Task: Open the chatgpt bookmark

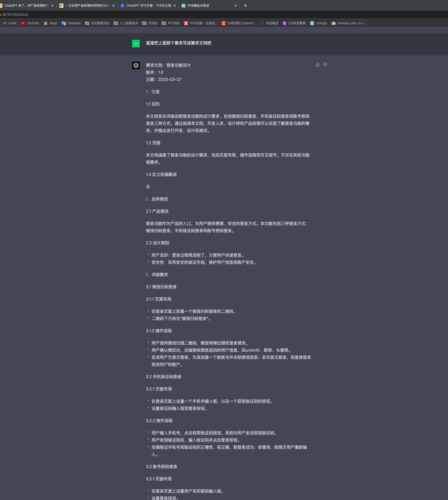Action: click(319, 23)
